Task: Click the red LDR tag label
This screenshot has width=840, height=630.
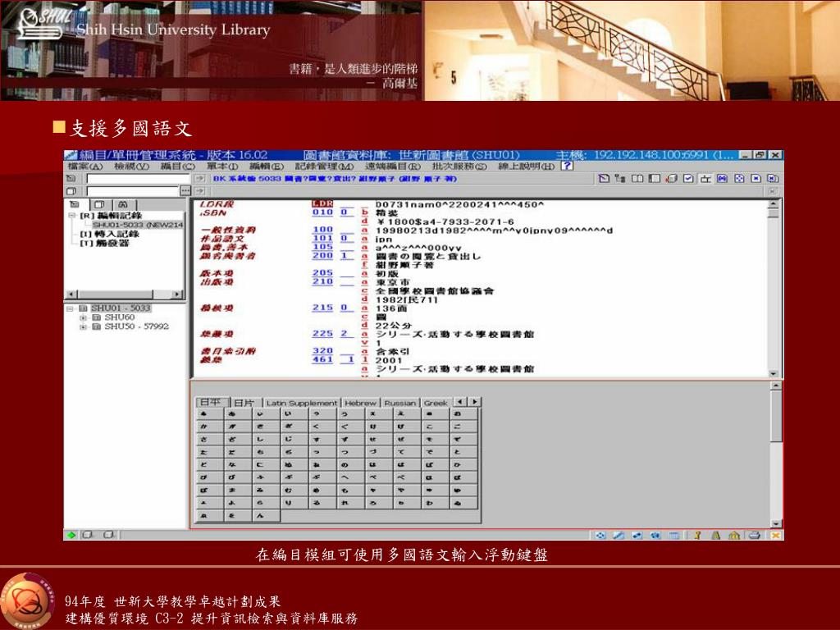Action: coord(322,204)
